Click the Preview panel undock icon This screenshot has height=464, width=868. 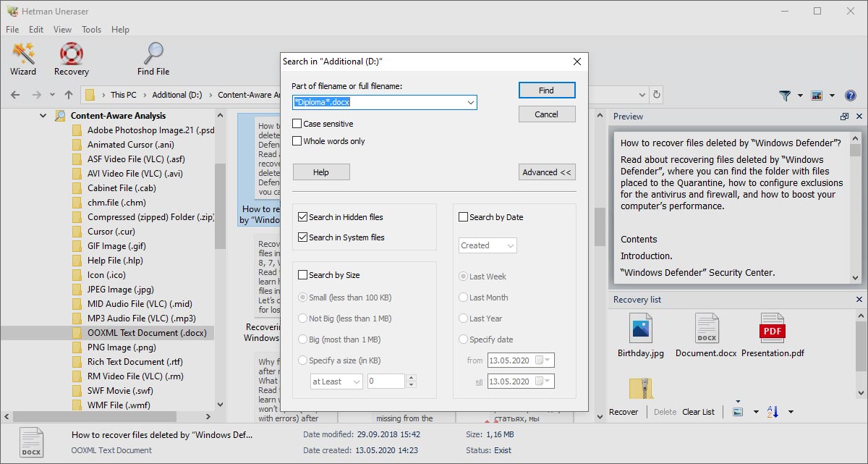tap(844, 117)
